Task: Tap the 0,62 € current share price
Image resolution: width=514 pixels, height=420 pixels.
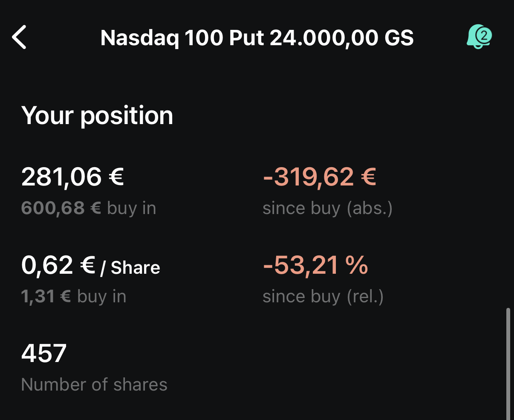Action: 58,265
